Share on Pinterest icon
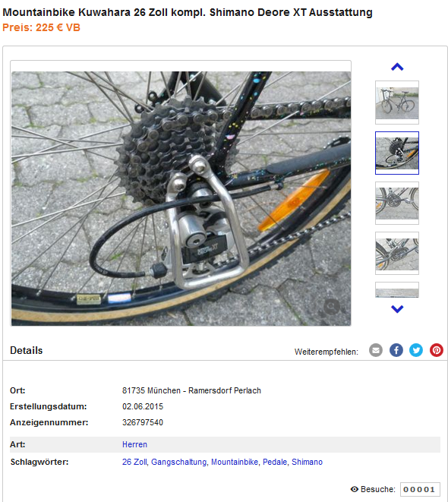This screenshot has width=448, height=502. pos(437,350)
